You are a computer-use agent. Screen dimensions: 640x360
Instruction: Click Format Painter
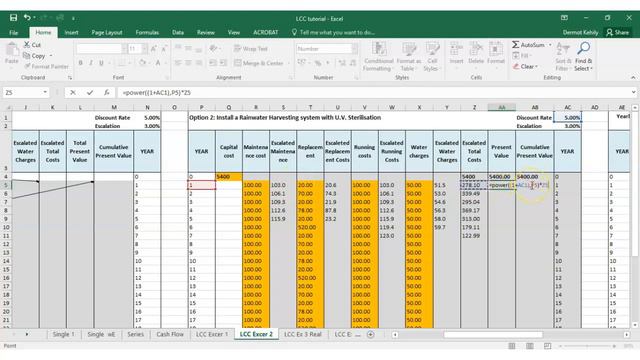tap(46, 66)
